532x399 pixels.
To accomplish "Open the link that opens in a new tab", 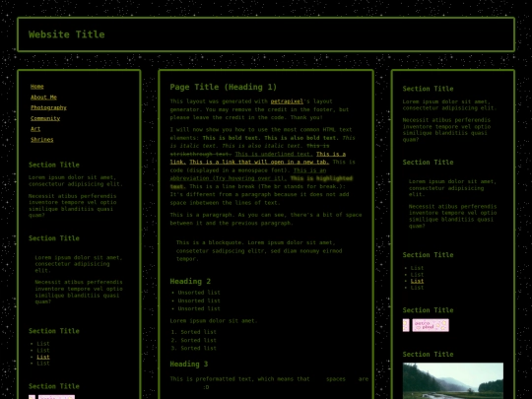I will tap(259, 163).
